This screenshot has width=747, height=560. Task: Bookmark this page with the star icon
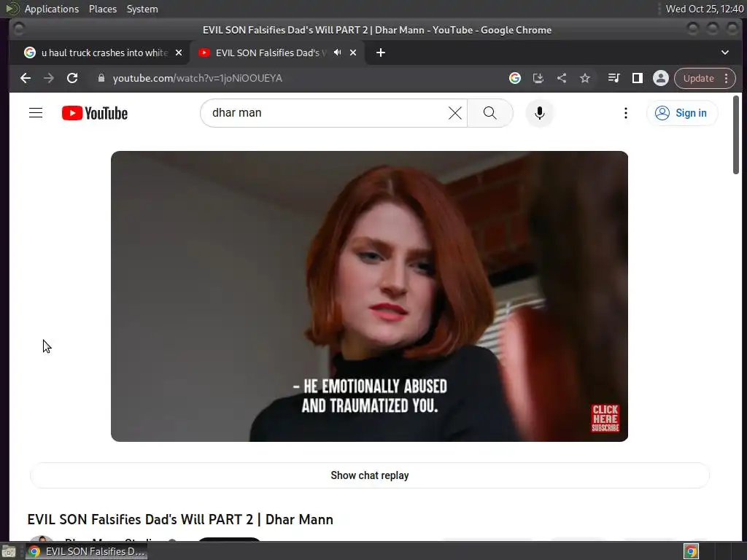click(x=585, y=78)
